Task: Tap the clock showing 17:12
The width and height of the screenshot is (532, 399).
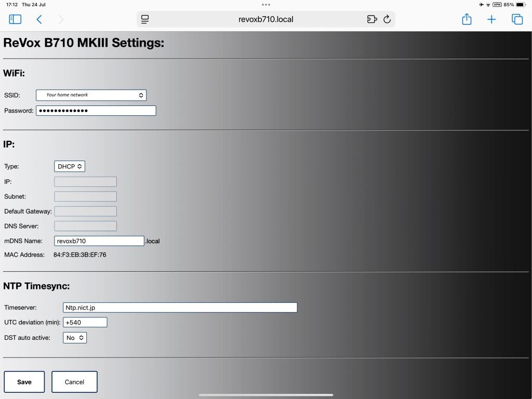Action: 12,5
